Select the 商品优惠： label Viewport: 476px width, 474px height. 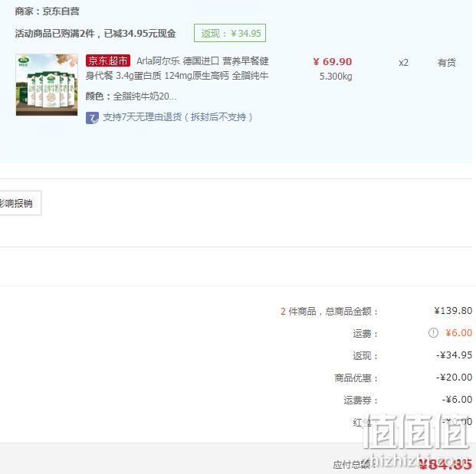pyautogui.click(x=356, y=378)
